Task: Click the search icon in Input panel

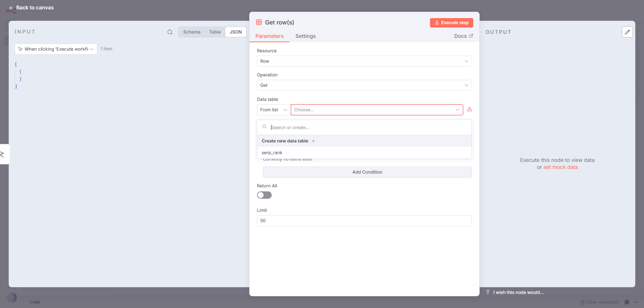Action: click(170, 32)
